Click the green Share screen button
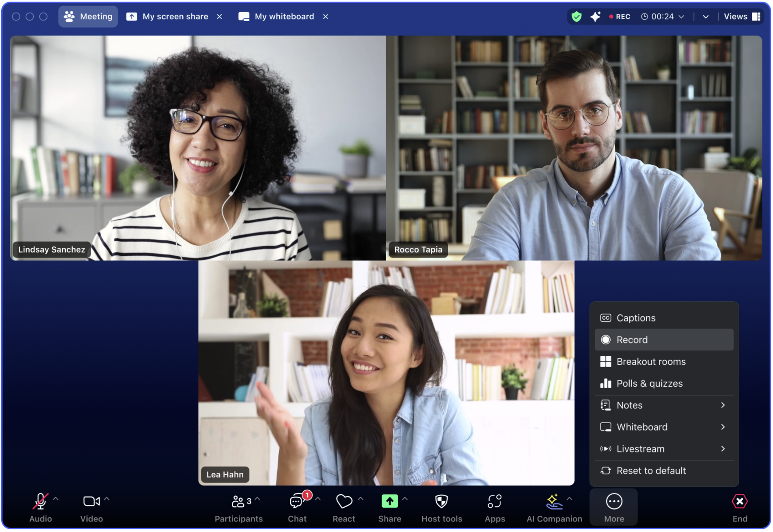 [x=390, y=502]
